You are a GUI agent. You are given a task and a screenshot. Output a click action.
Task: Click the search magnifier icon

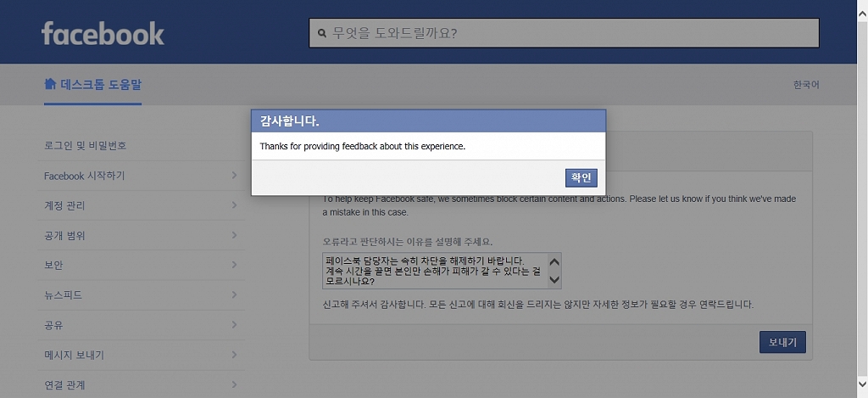322,33
